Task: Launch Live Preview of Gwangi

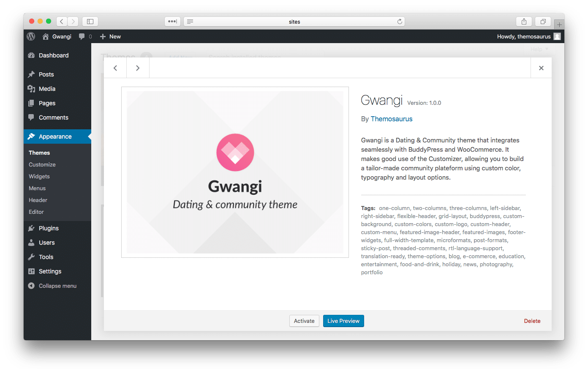Action: pos(343,321)
